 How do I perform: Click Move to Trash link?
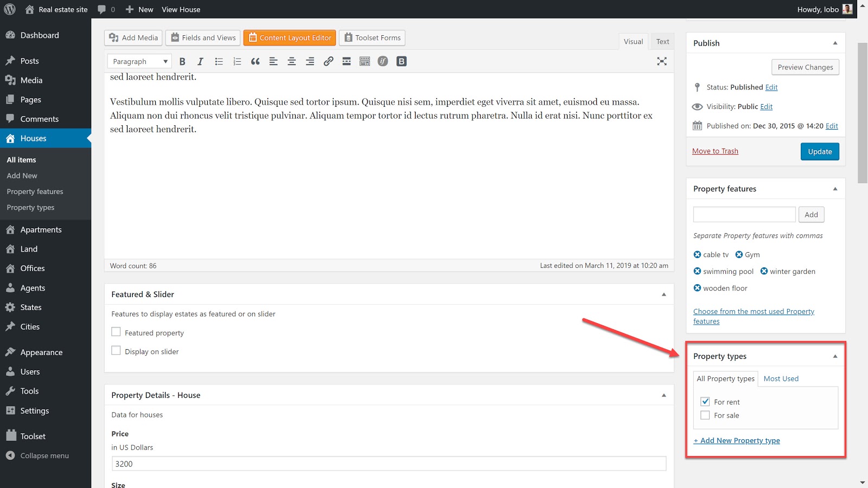click(715, 151)
